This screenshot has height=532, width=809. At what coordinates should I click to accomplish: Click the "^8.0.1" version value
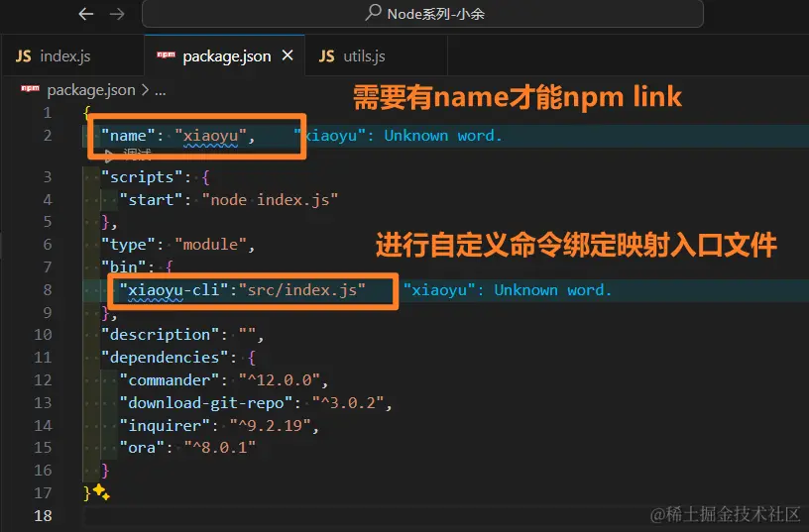coord(220,448)
